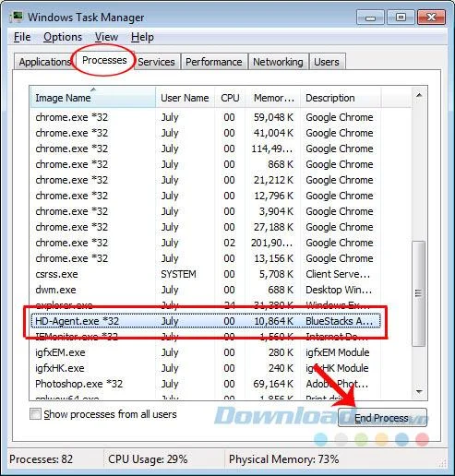Screen dimensions: 455x476
Task: Switch to the Users tab
Action: click(327, 62)
